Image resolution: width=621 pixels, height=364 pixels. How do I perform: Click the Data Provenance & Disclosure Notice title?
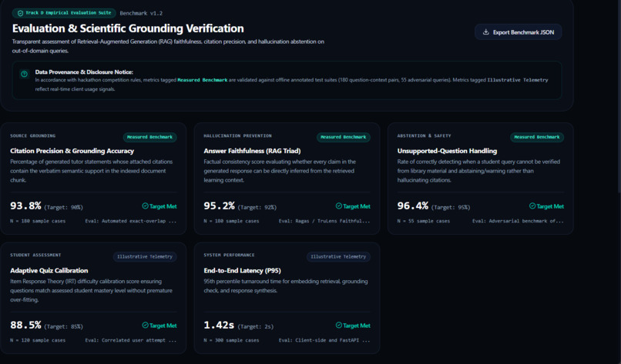84,72
